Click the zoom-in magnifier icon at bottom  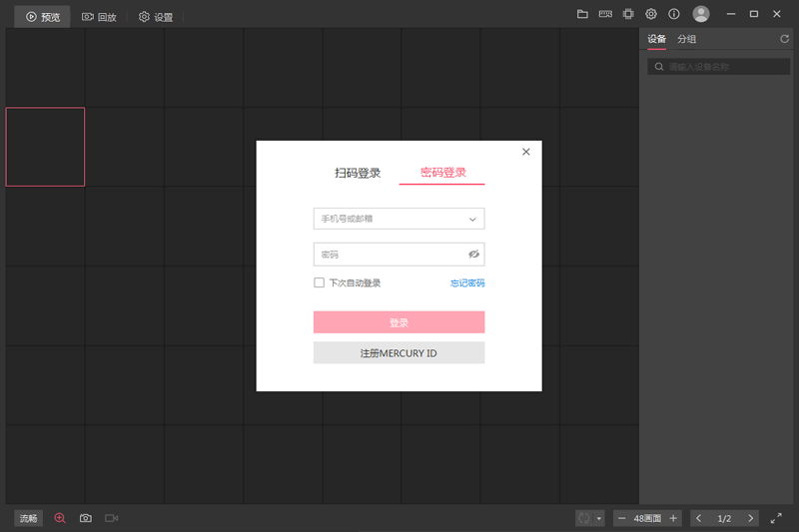click(60, 518)
